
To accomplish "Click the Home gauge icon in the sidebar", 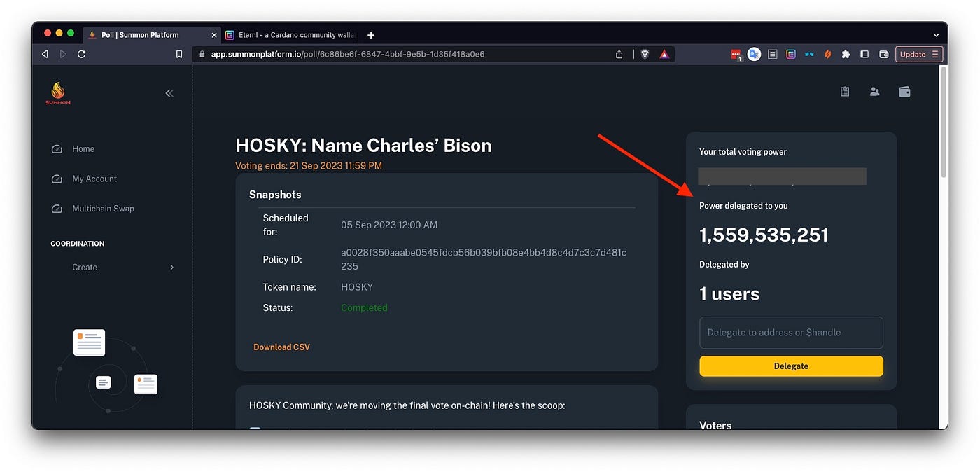I will pos(57,149).
